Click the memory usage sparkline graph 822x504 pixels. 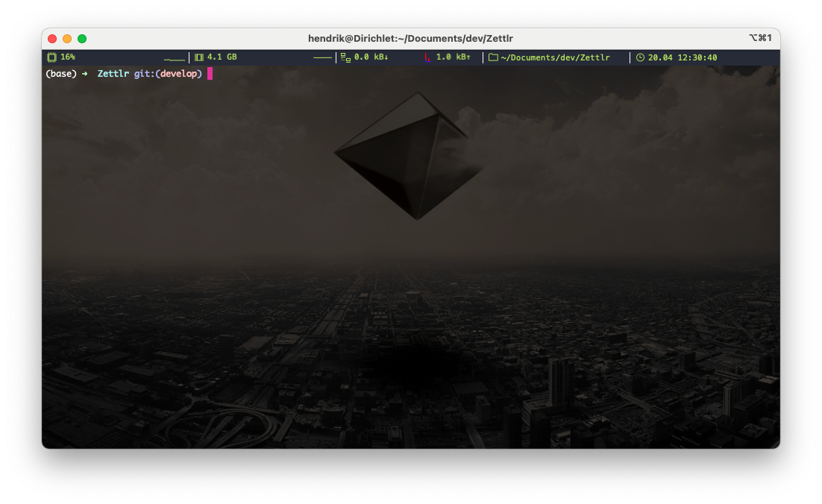coord(322,58)
